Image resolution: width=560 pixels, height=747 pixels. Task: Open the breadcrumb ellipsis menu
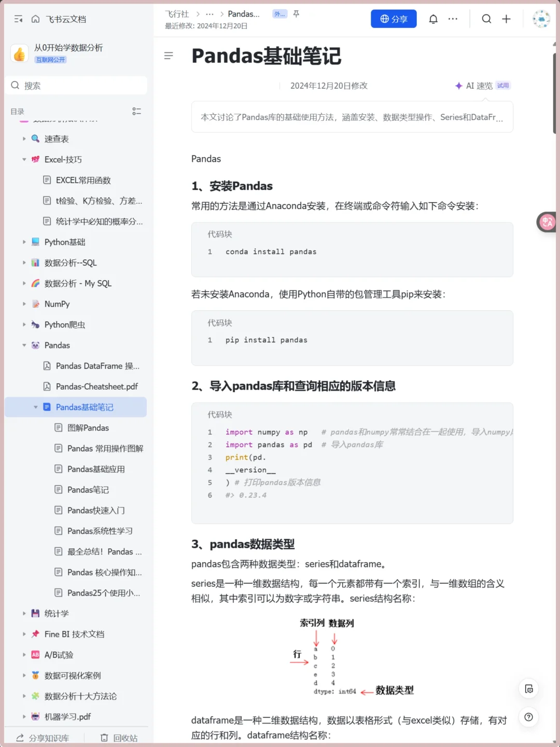[209, 14]
